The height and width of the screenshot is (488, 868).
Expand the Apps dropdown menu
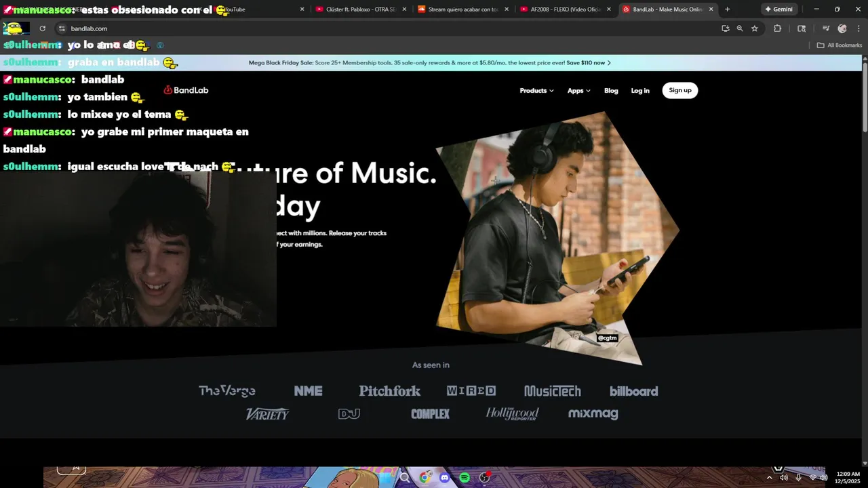click(578, 91)
